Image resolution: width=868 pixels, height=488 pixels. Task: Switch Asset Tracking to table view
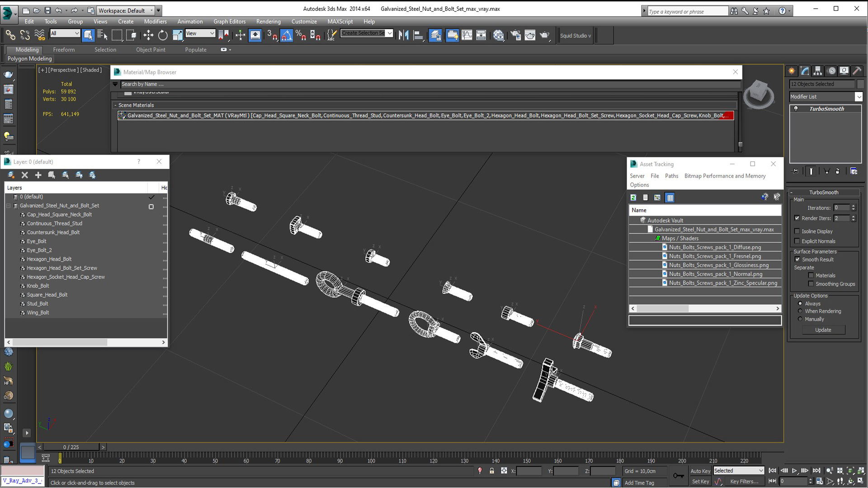[x=670, y=197]
